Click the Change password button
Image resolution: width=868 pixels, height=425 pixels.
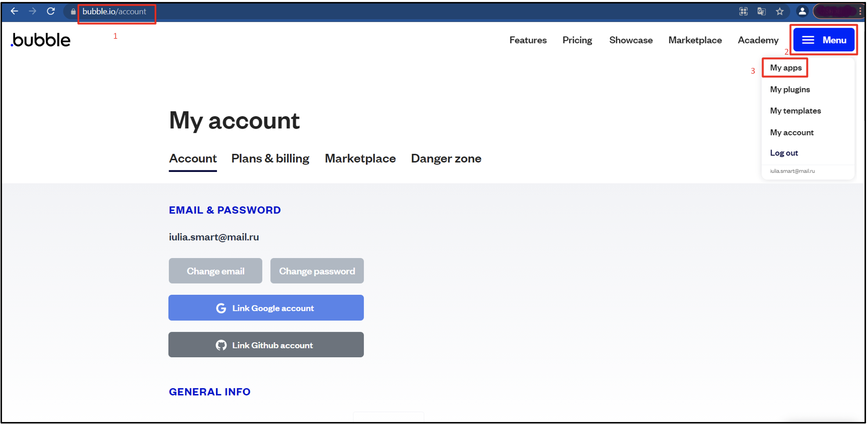coord(317,271)
